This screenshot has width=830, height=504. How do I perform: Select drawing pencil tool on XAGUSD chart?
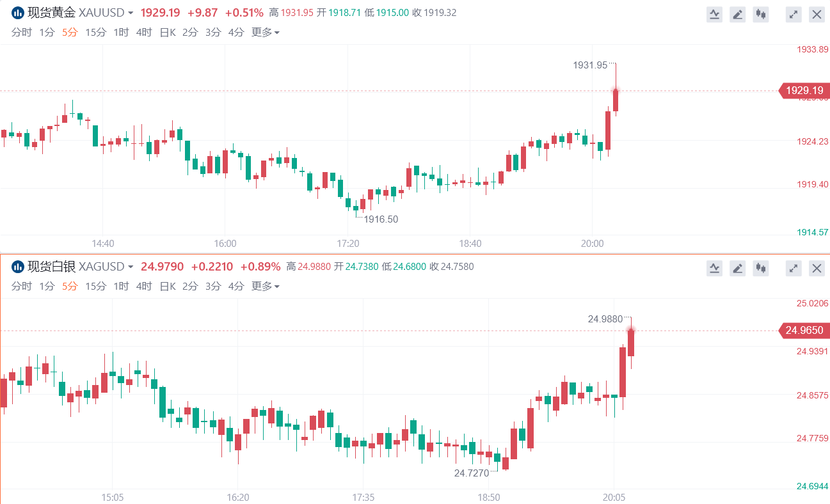pyautogui.click(x=738, y=269)
